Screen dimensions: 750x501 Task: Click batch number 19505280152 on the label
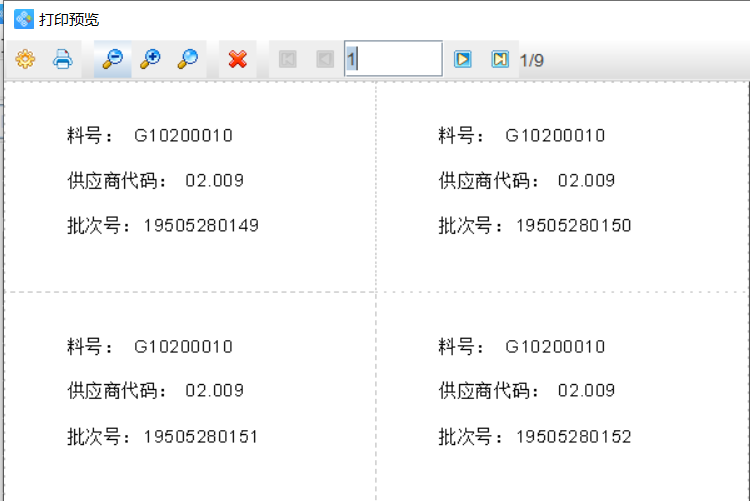[573, 437]
